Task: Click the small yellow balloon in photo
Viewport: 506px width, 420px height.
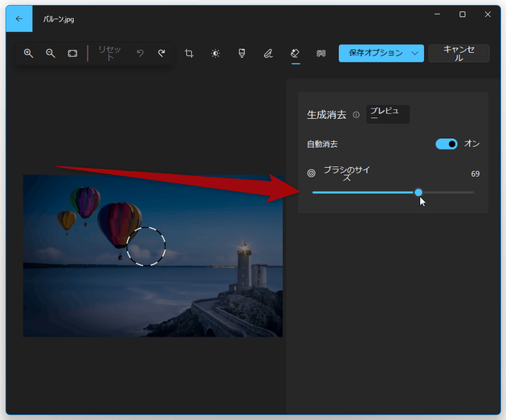Action: (67, 220)
